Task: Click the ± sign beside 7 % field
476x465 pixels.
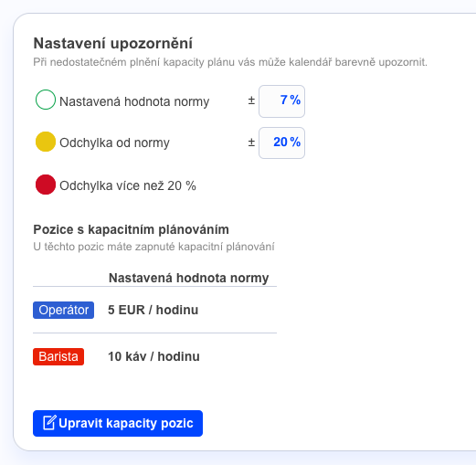Action: [x=251, y=100]
